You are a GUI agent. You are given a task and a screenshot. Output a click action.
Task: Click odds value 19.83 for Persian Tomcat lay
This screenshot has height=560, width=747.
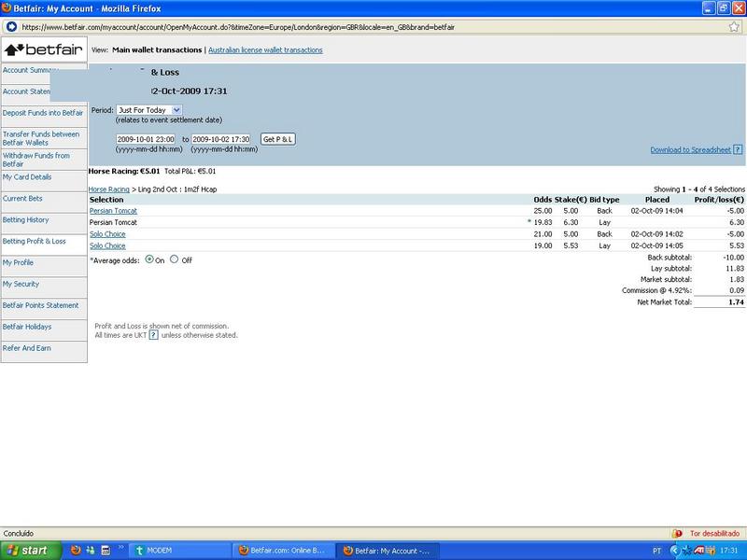pos(543,222)
